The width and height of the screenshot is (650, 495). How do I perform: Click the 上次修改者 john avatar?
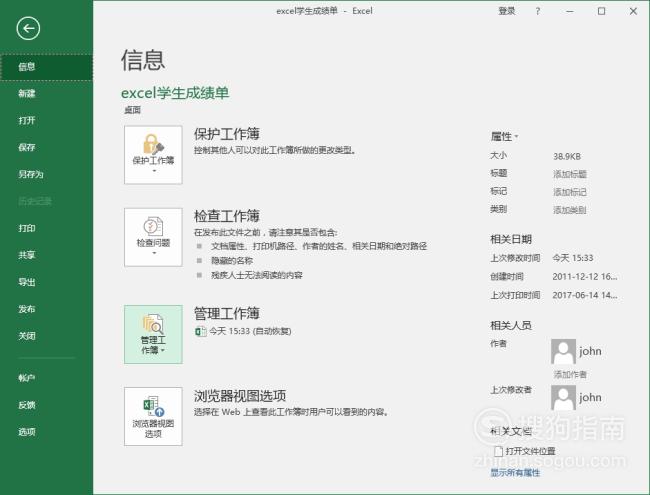pyautogui.click(x=563, y=398)
